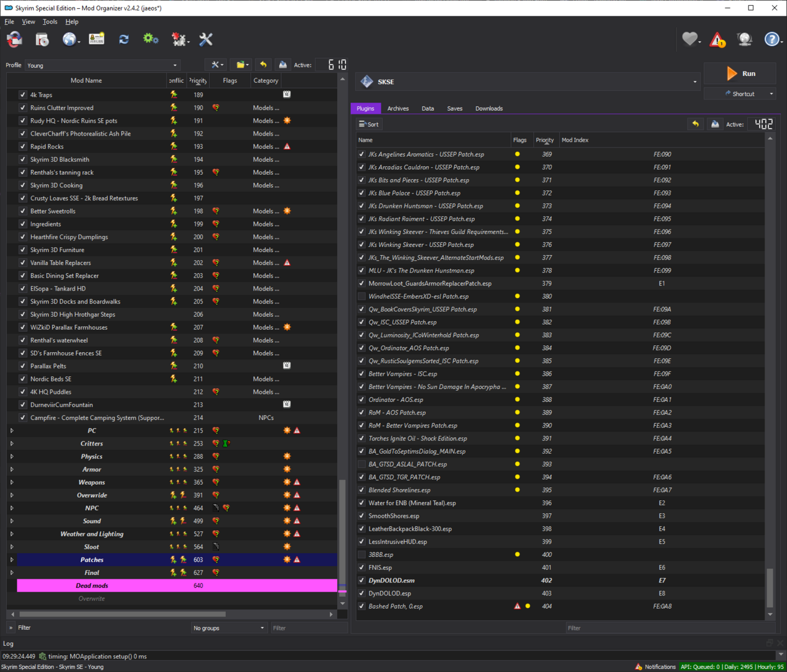This screenshot has height=672, width=787.
Task: Enable 3BBB.esp plugin checkbox
Action: click(361, 554)
